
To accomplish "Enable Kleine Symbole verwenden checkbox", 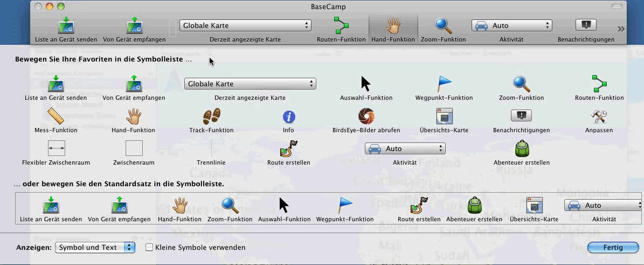I will [x=149, y=247].
